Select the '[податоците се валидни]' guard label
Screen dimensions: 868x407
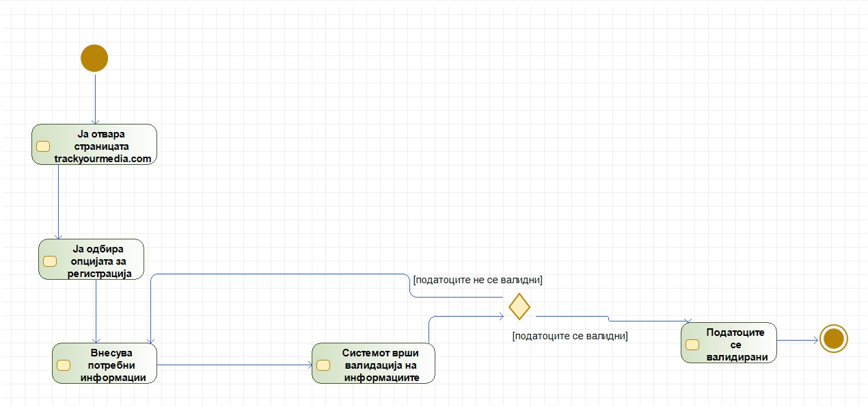pos(569,336)
